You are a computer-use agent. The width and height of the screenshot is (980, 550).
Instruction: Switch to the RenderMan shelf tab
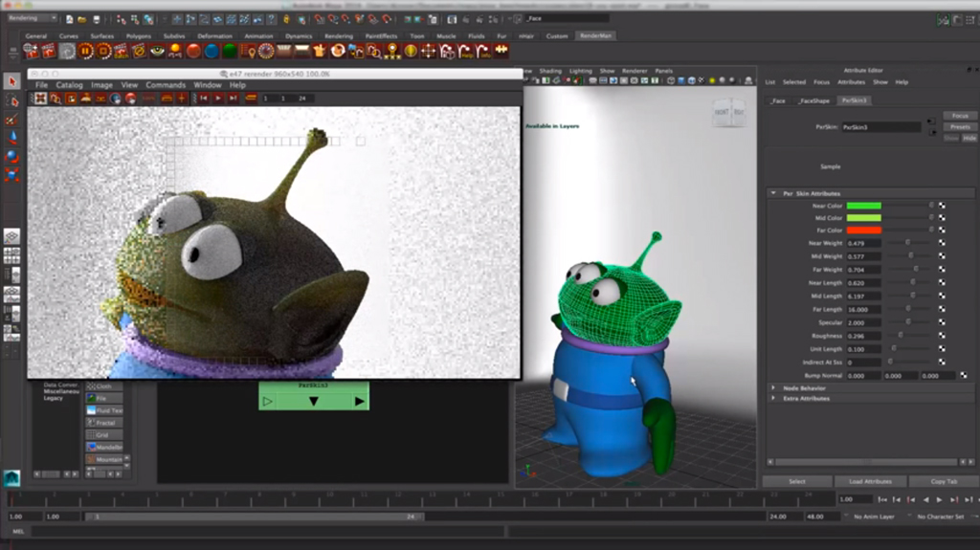(595, 36)
